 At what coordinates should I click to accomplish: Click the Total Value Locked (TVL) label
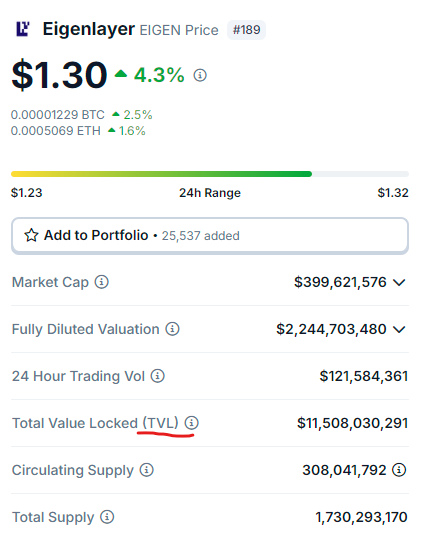[x=95, y=423]
